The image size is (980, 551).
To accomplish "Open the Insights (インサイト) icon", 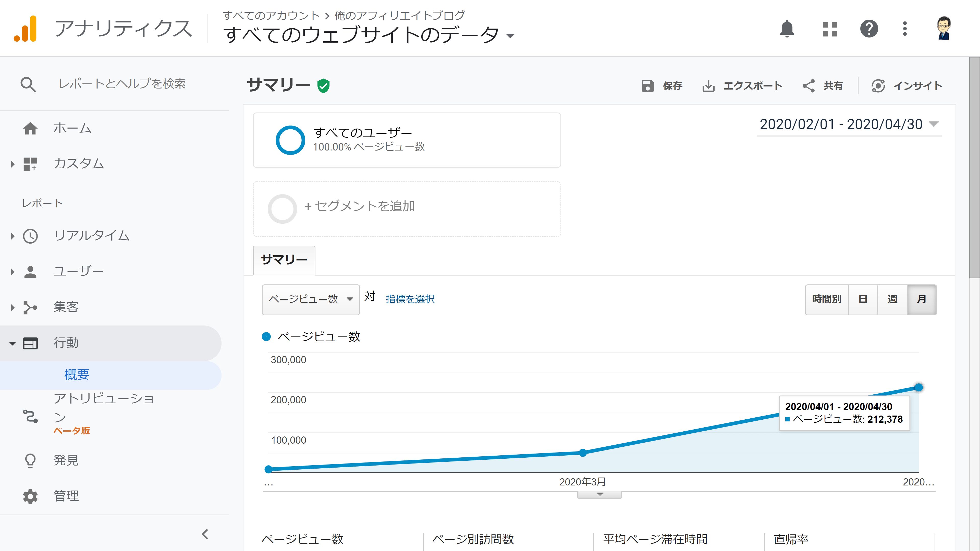I will pyautogui.click(x=878, y=86).
